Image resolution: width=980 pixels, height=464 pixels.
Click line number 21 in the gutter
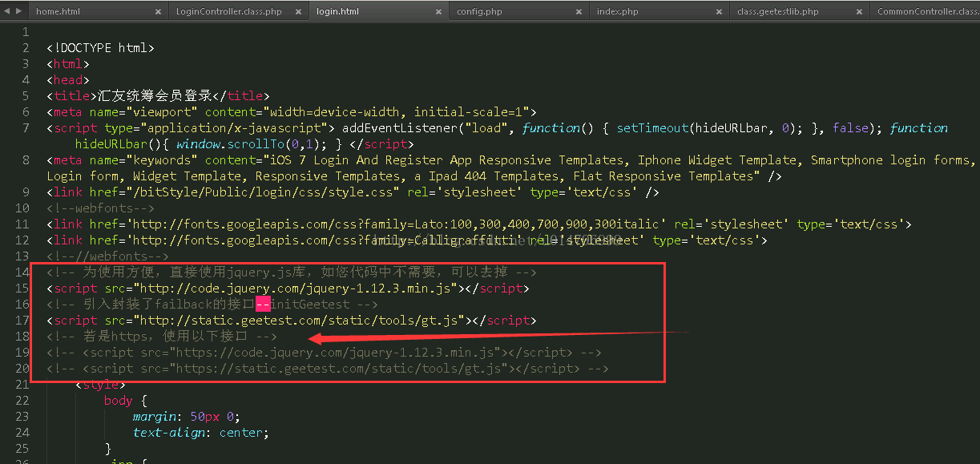pos(22,385)
